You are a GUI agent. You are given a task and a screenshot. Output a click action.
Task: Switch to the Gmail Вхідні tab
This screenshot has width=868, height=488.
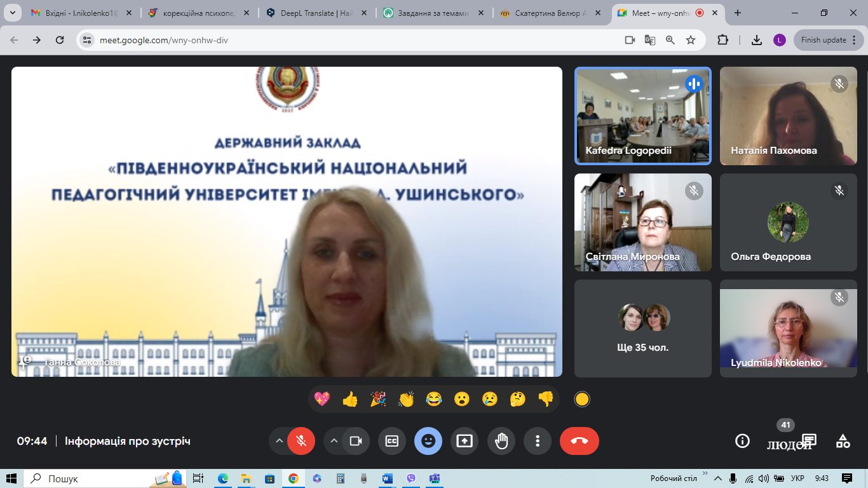tap(75, 13)
